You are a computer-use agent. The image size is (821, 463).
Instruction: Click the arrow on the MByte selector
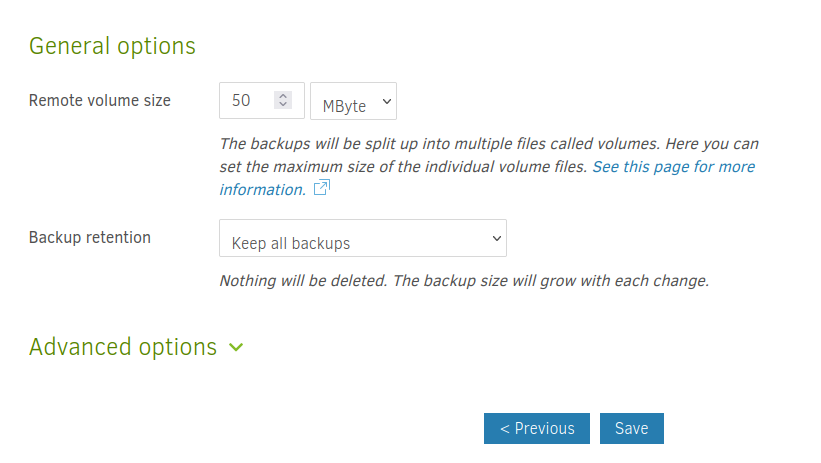[x=387, y=102]
